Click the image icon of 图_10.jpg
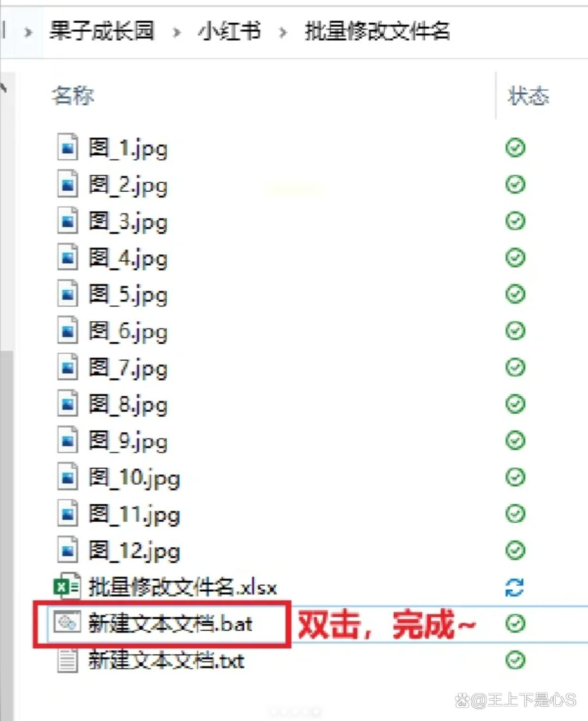Viewport: 588px width, 721px height. pyautogui.click(x=68, y=477)
